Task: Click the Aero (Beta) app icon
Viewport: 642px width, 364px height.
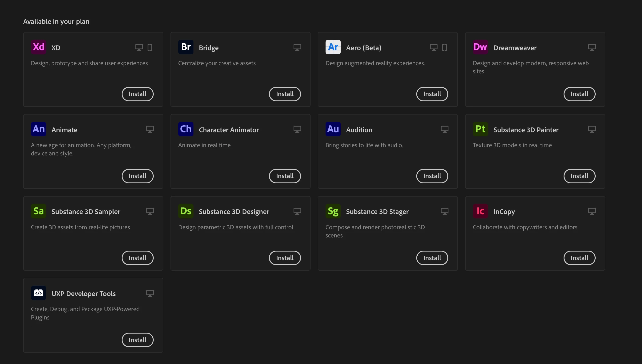Action: click(x=333, y=47)
